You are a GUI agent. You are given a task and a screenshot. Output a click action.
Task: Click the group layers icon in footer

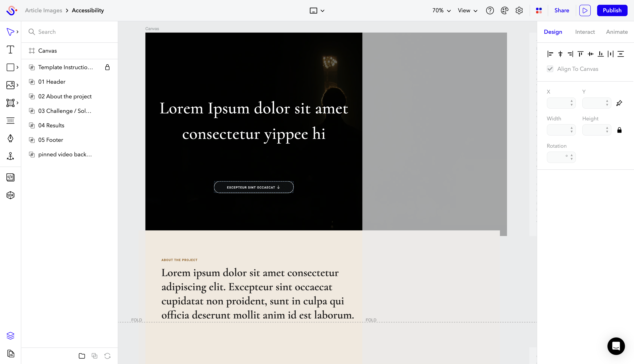point(94,356)
